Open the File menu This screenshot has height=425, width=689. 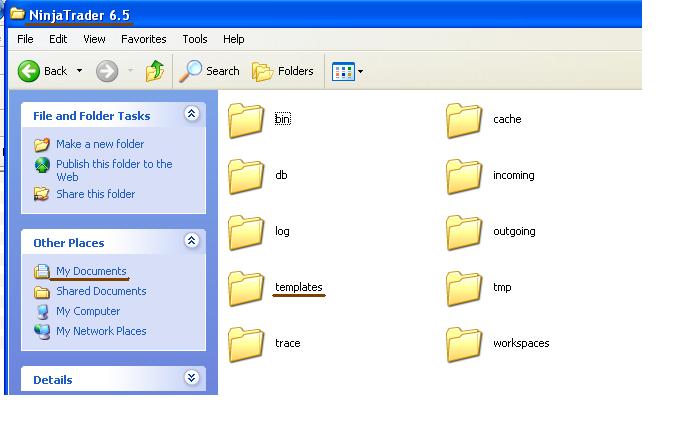click(25, 39)
